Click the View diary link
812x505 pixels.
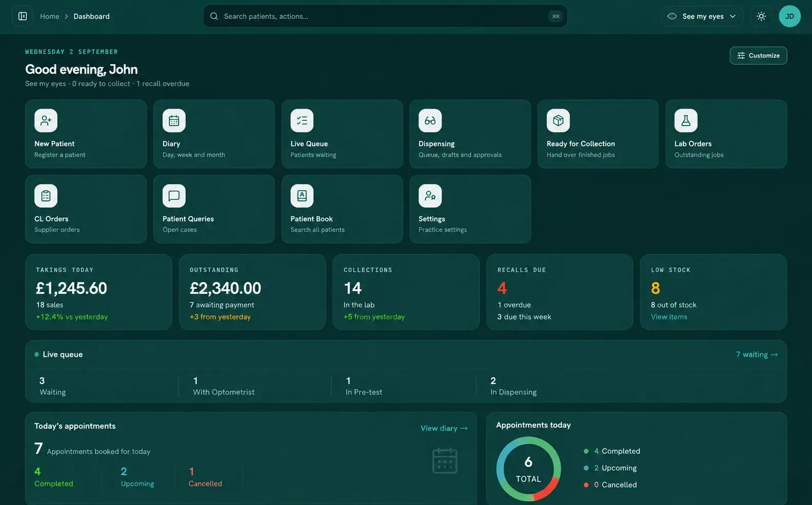(444, 428)
